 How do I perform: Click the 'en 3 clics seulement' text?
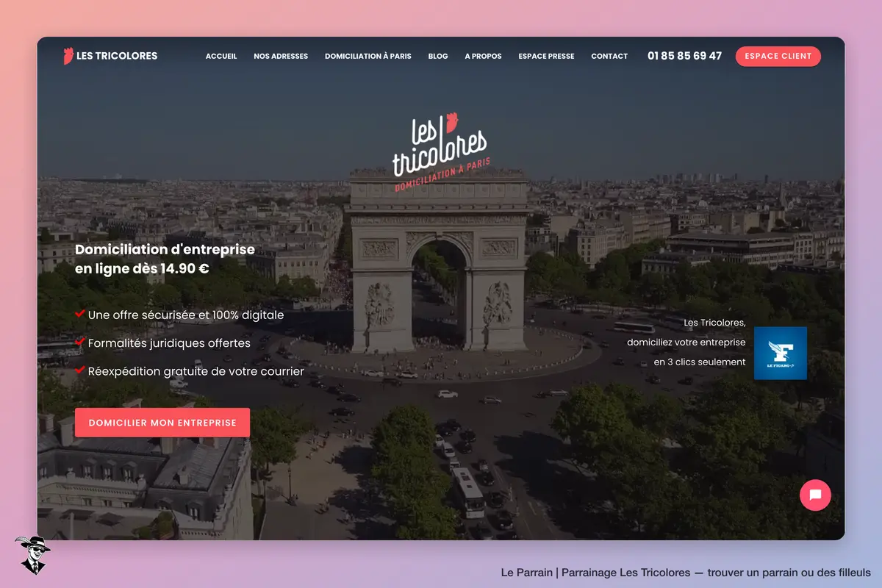[700, 362]
